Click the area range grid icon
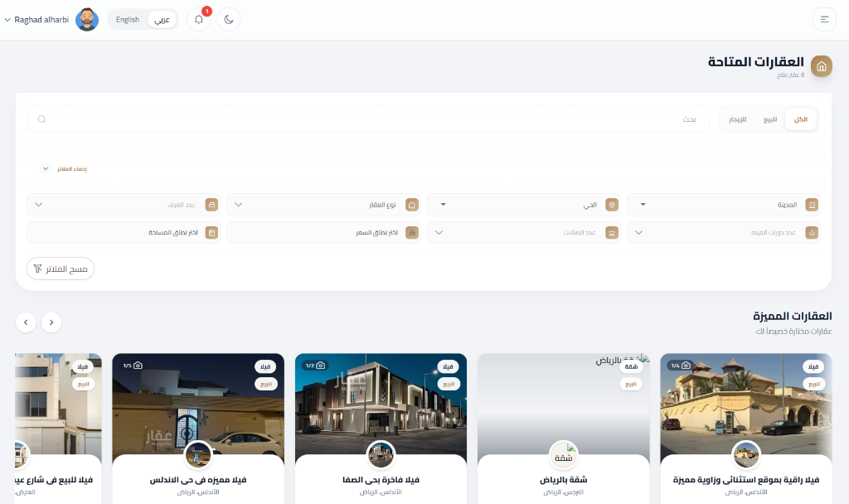 tap(211, 232)
